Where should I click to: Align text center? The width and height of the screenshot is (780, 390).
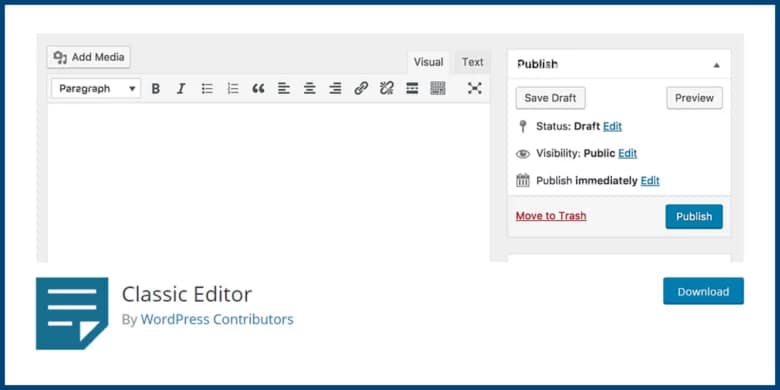point(310,89)
